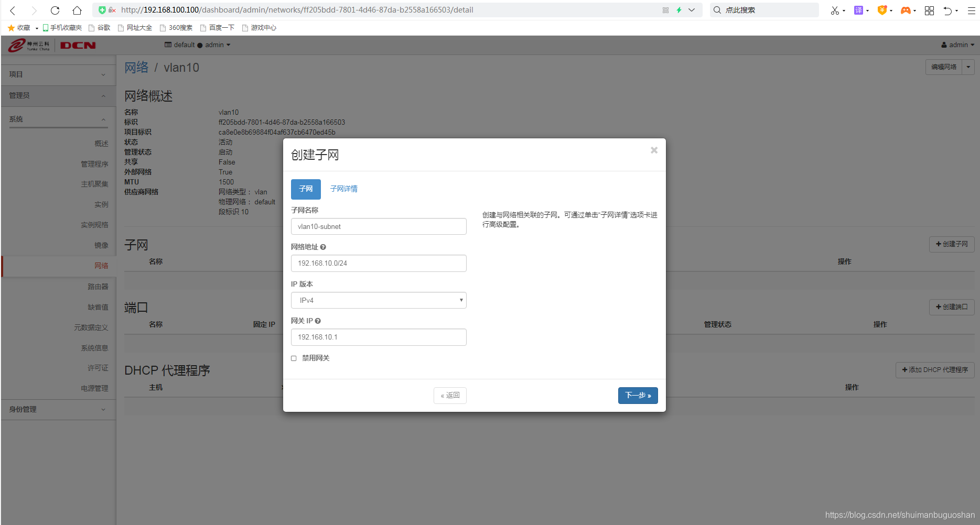The height and width of the screenshot is (525, 980).
Task: Click the 网络地址 help icon
Action: tap(323, 247)
